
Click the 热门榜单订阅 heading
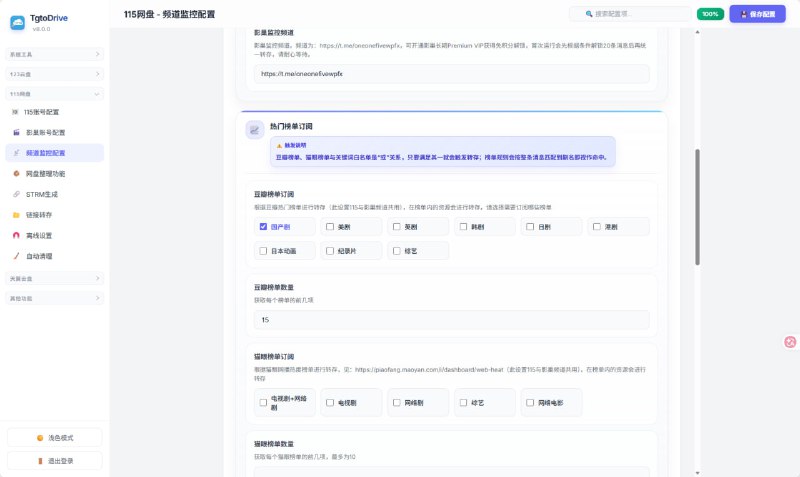tap(291, 127)
